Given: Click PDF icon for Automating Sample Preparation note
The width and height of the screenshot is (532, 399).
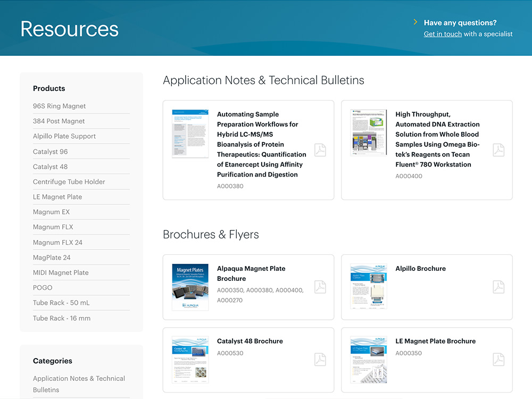Looking at the screenshot, I should pos(320,150).
